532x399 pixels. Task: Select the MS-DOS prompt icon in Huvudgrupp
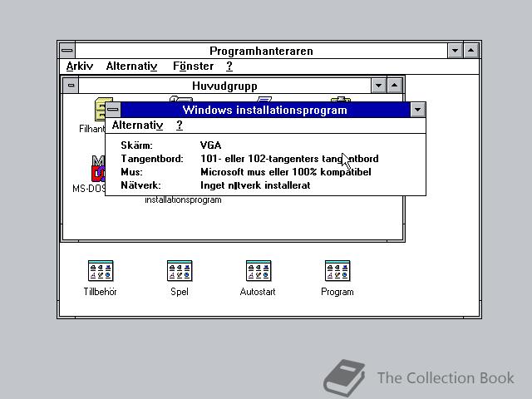coord(98,168)
